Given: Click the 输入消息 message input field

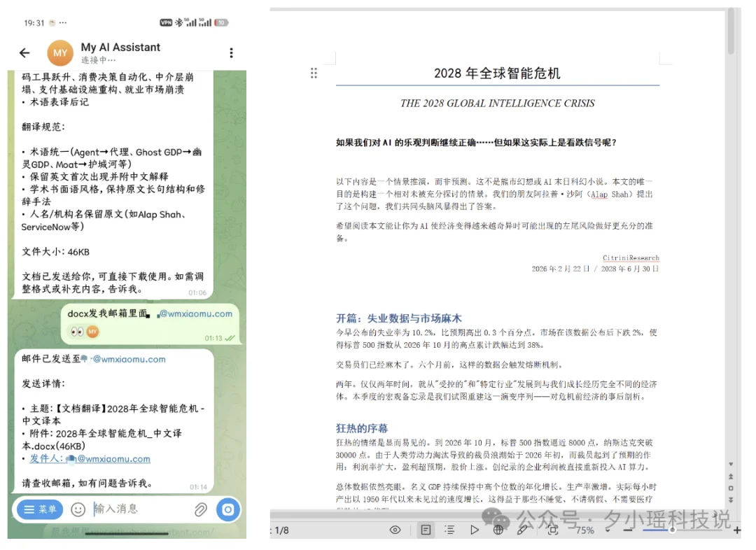Looking at the screenshot, I should tap(126, 509).
